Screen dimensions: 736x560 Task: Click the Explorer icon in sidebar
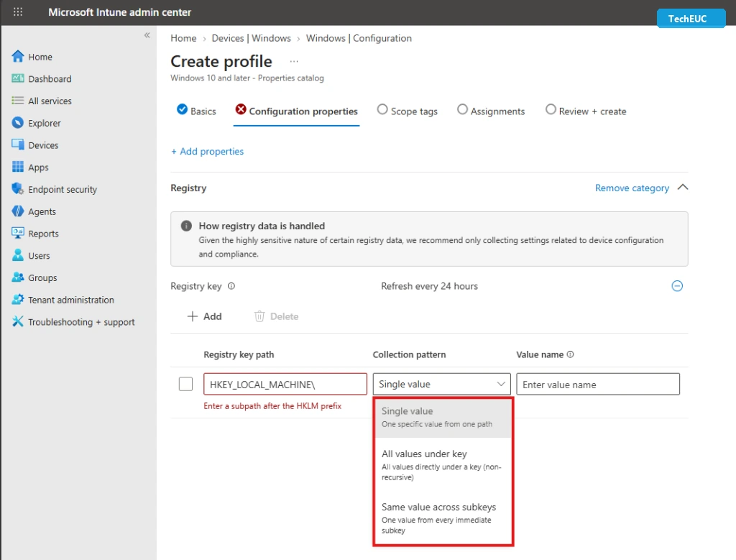[18, 122]
